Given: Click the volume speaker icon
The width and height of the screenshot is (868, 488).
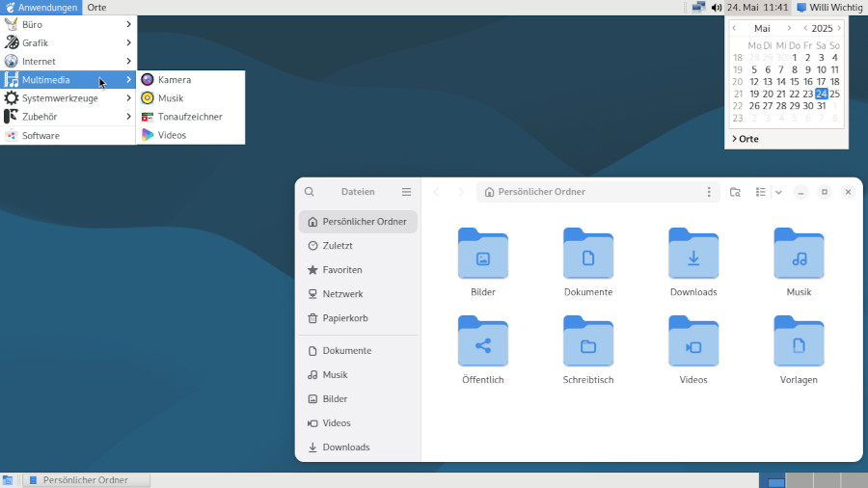Looking at the screenshot, I should 717,7.
